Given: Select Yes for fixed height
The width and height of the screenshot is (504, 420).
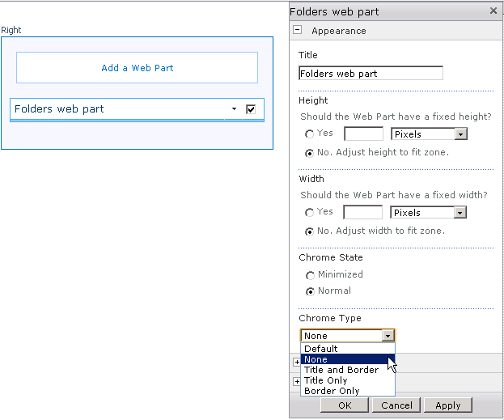Looking at the screenshot, I should [x=310, y=134].
